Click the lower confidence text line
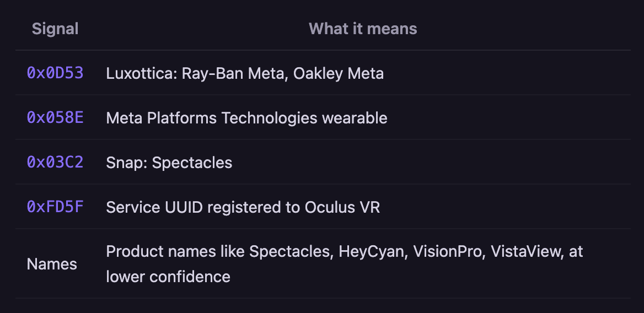644x313 pixels. point(168,277)
